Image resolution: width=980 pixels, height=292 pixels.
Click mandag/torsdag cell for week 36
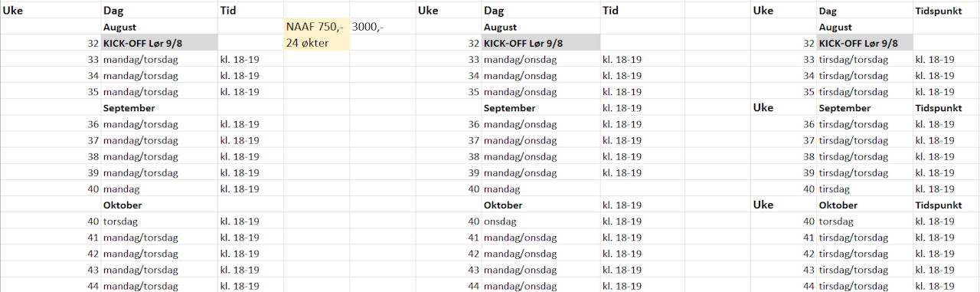click(x=159, y=124)
